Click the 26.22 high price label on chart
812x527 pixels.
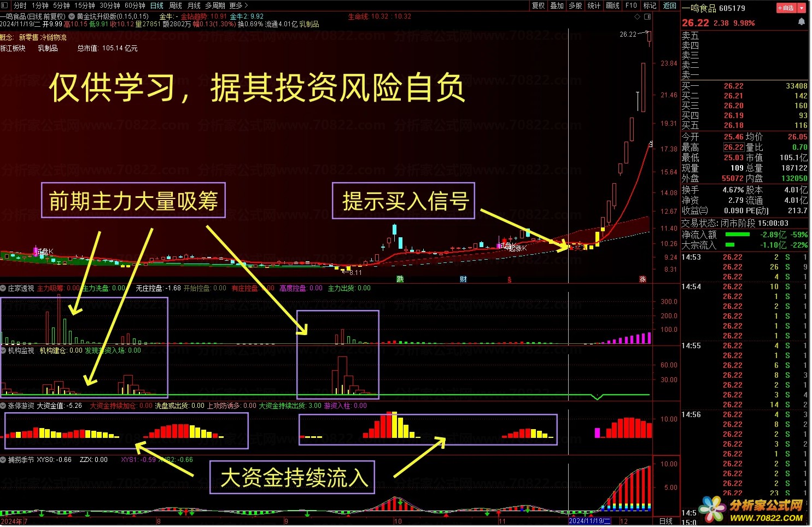click(x=628, y=34)
